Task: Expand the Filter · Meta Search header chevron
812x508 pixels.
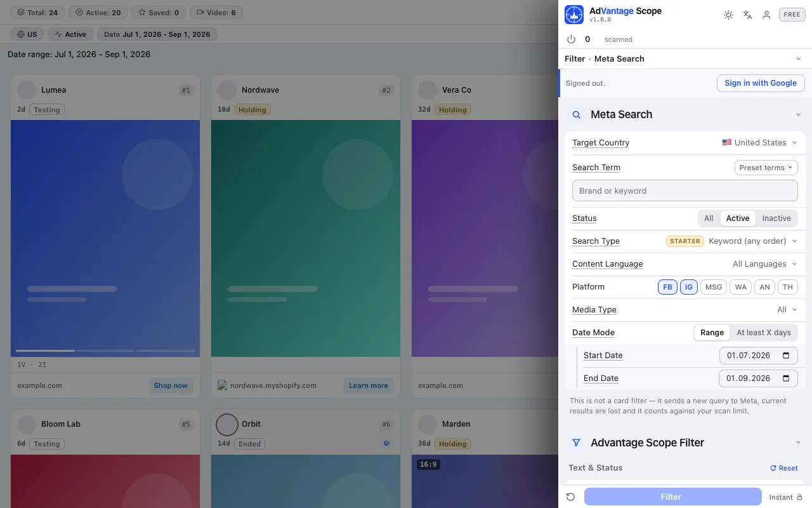Action: [x=798, y=59]
